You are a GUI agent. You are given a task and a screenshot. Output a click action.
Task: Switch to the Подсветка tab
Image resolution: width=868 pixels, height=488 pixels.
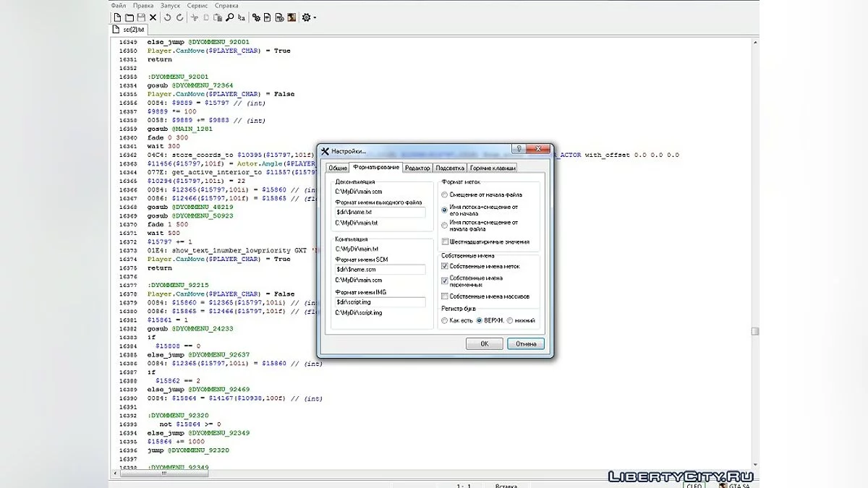pos(451,168)
